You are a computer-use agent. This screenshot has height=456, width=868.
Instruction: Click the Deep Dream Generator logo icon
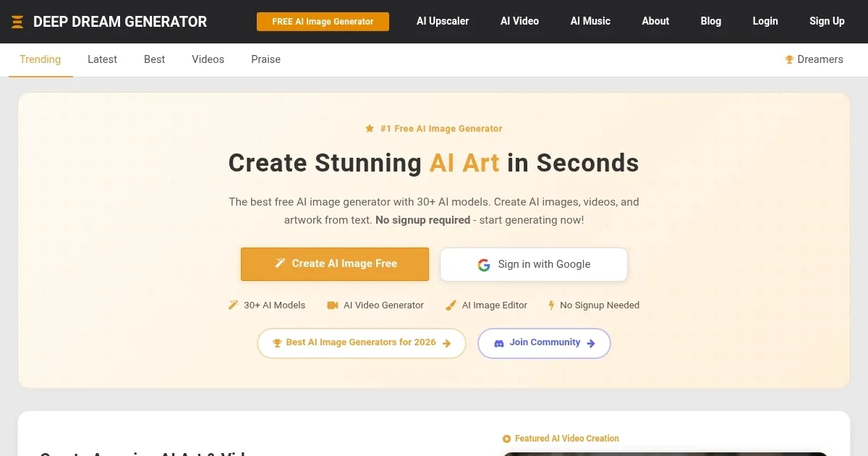click(x=17, y=22)
